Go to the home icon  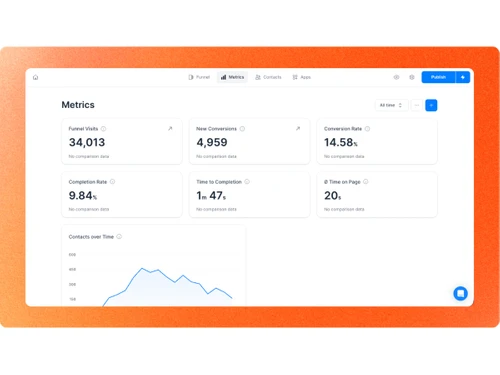36,77
